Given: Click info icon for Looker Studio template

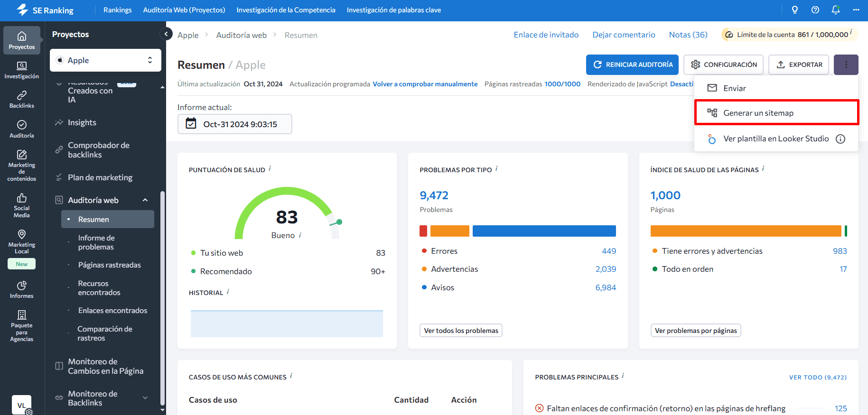Looking at the screenshot, I should [840, 139].
